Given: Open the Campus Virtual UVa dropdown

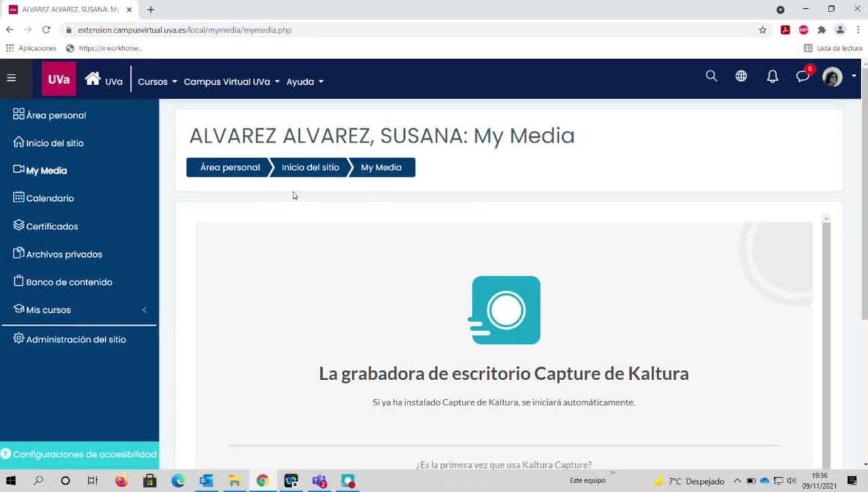Looking at the screenshot, I should (x=232, y=81).
